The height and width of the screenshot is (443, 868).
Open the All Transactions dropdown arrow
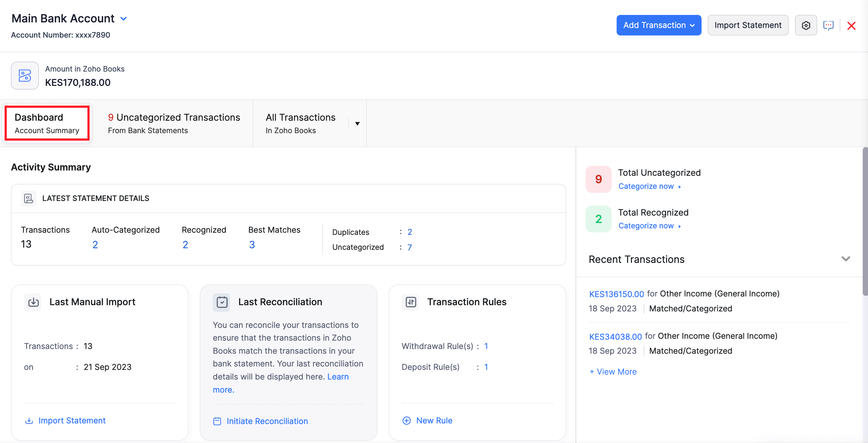tap(357, 123)
